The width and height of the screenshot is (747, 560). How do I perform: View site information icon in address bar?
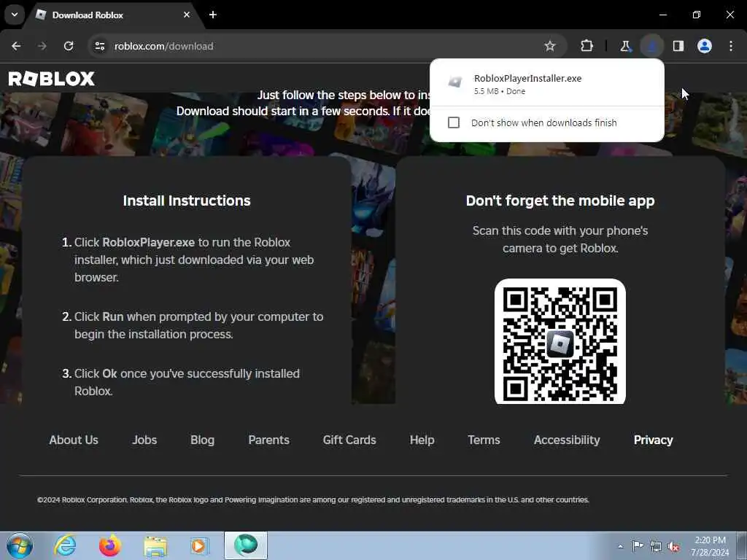click(x=99, y=46)
